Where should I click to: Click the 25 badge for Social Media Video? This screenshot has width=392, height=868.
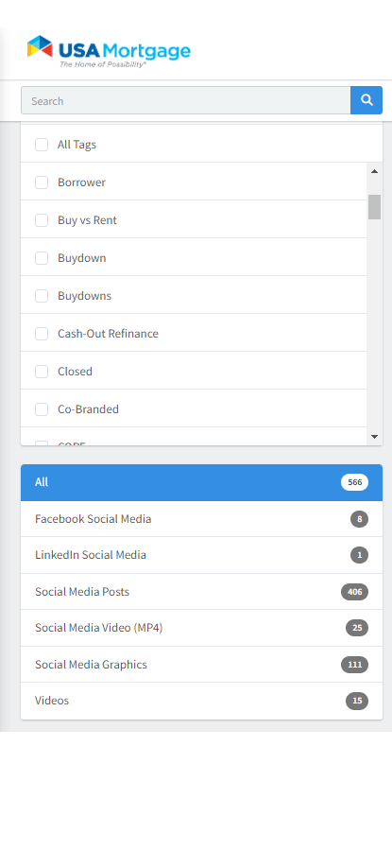click(x=357, y=628)
